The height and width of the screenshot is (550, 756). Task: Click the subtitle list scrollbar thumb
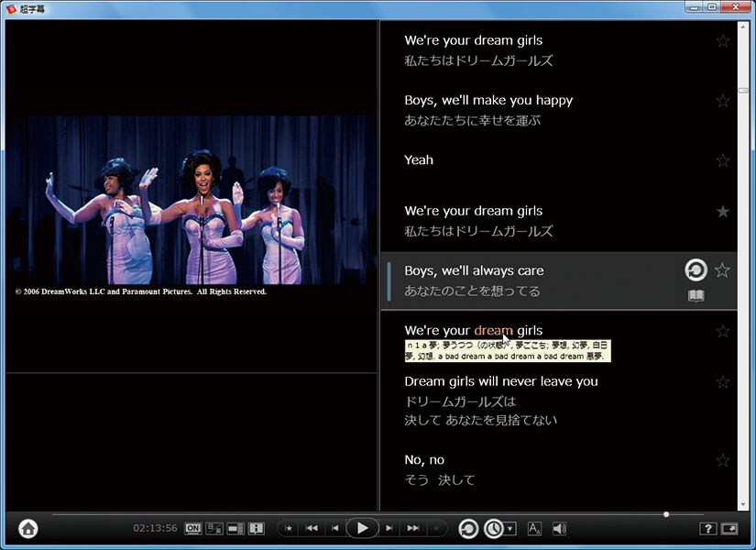[743, 90]
